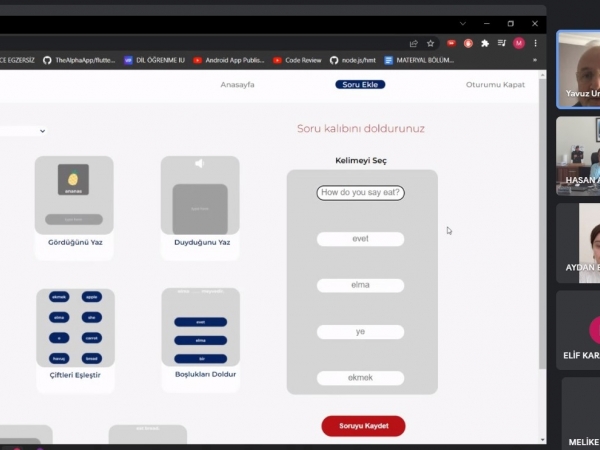Open the MATERYAL BÖLÜM... docs bookmark
This screenshot has height=450, width=600.
419,60
